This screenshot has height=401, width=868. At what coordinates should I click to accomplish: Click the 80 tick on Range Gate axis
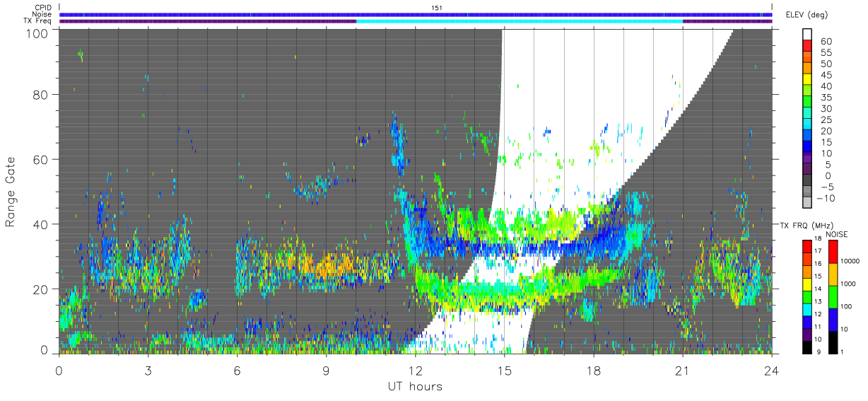41,95
